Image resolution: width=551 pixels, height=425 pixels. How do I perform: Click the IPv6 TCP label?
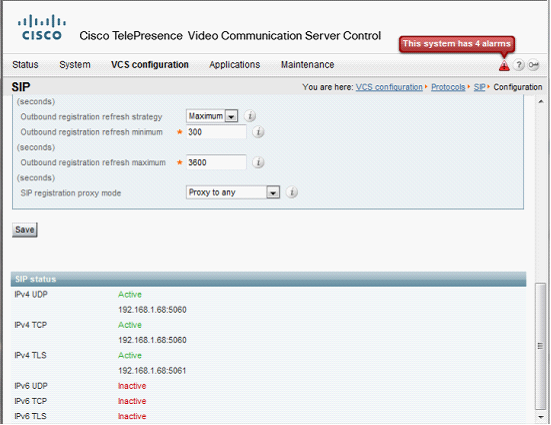31,401
